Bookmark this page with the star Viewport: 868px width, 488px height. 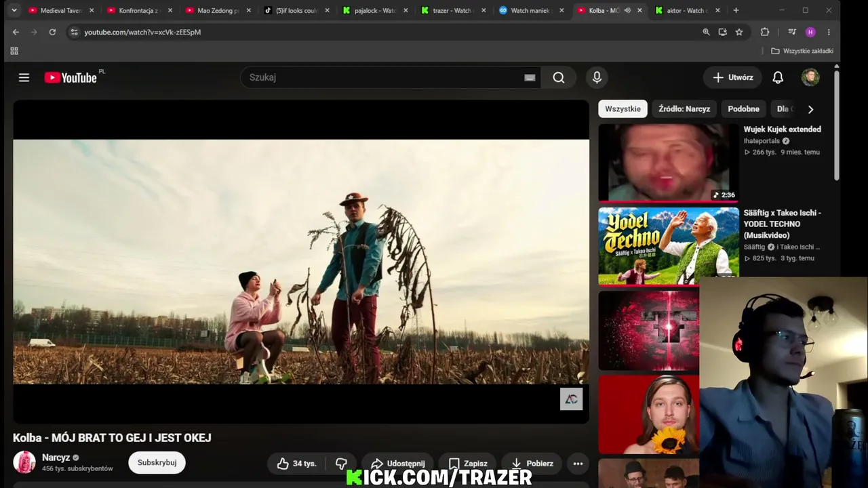[739, 32]
